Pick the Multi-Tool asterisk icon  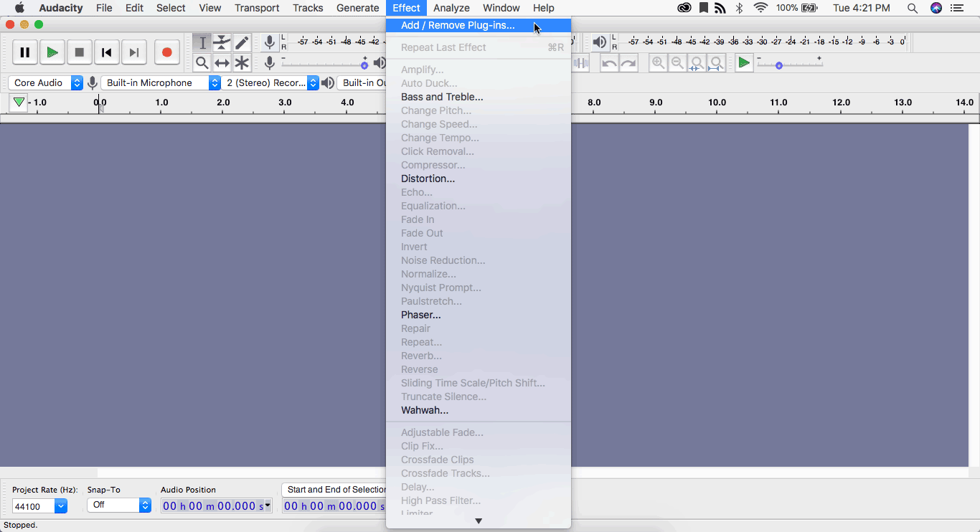(x=242, y=63)
